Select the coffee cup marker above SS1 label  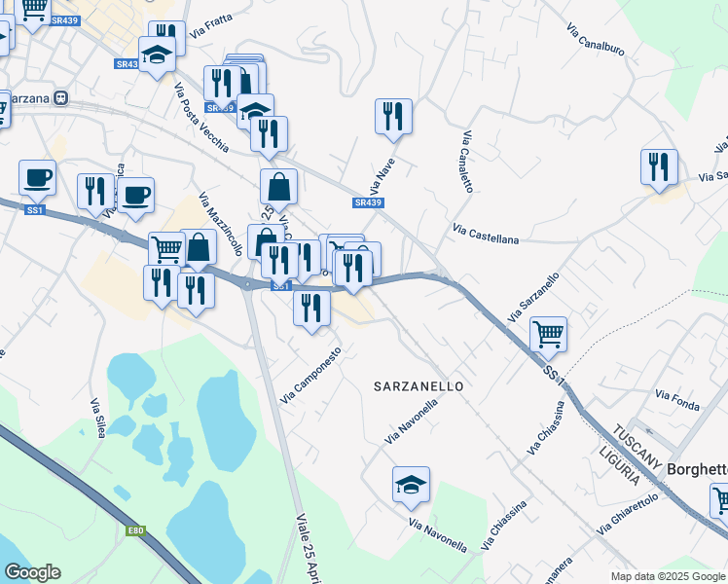pyautogui.click(x=38, y=179)
